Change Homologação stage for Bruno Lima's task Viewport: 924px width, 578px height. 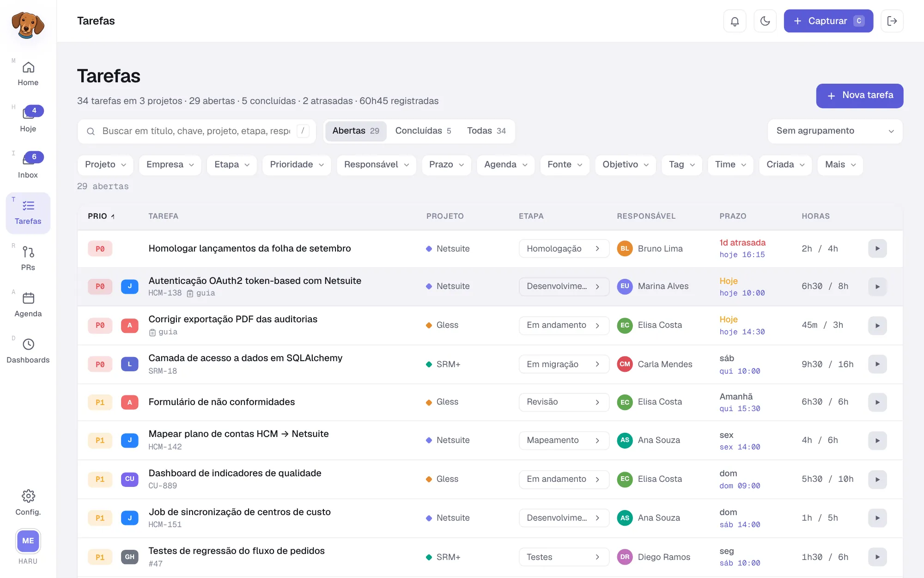click(x=564, y=248)
